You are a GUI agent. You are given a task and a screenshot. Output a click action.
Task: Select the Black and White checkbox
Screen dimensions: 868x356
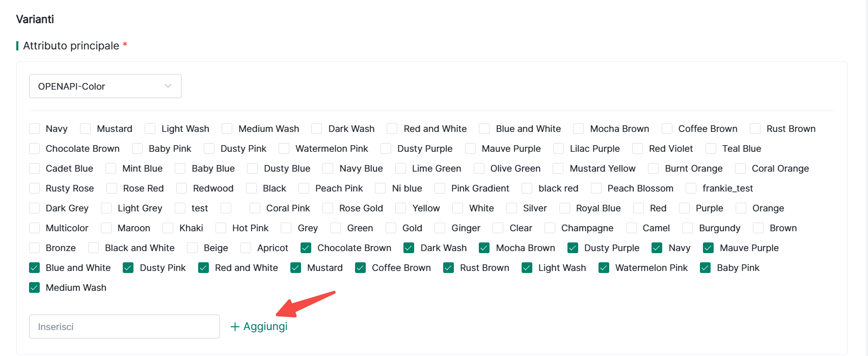(94, 248)
